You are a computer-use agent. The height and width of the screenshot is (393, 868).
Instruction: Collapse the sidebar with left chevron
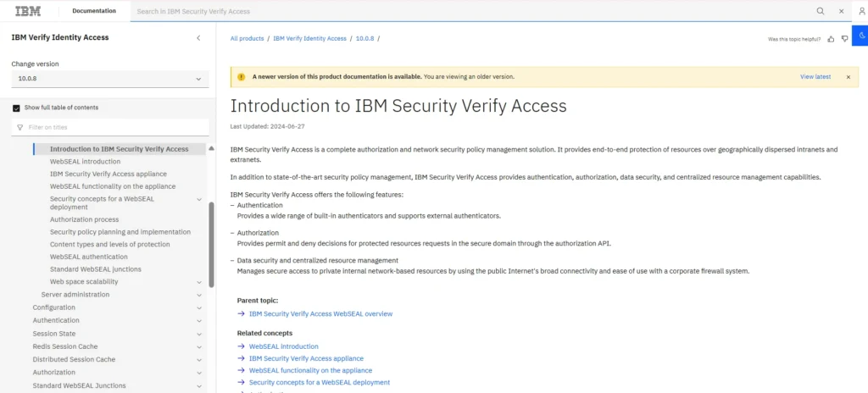[x=198, y=37]
